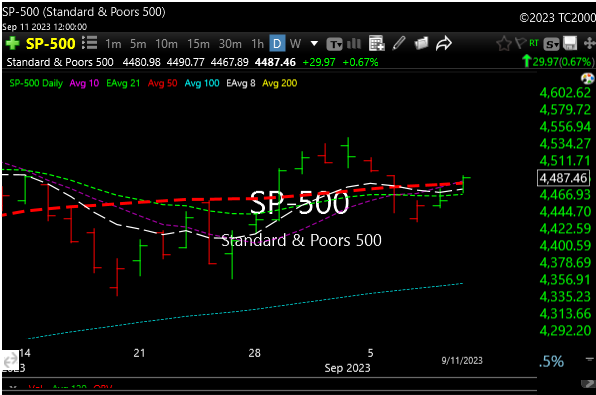The image size is (596, 395).
Task: Save chart with the floppy disk icon
Action: pos(570,43)
